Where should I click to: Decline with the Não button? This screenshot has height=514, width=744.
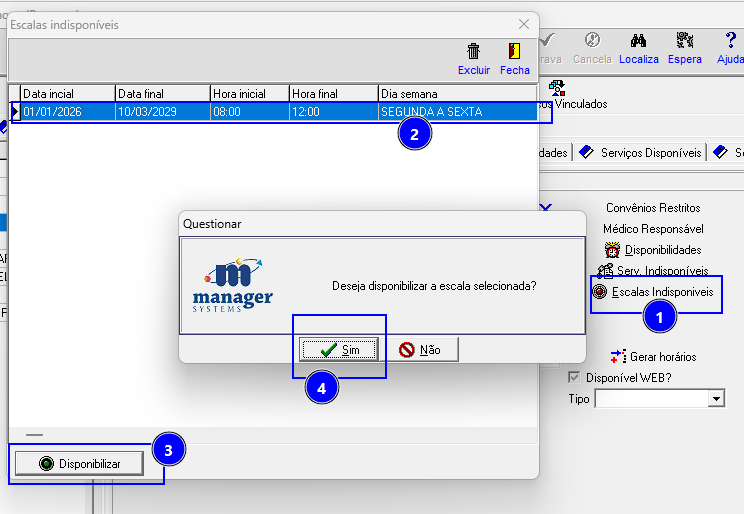coord(420,349)
